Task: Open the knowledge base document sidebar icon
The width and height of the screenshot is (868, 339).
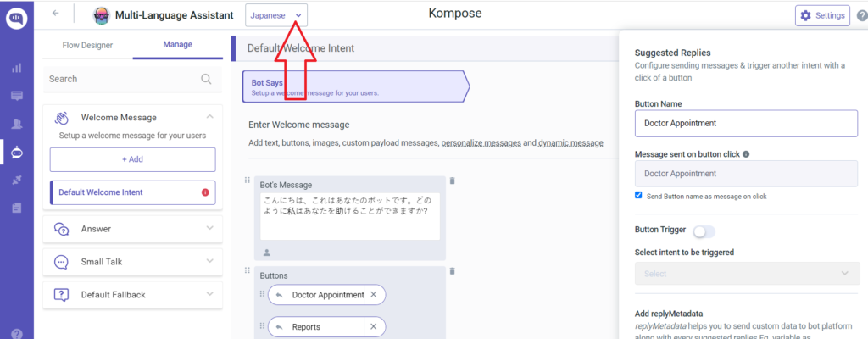Action: (17, 208)
